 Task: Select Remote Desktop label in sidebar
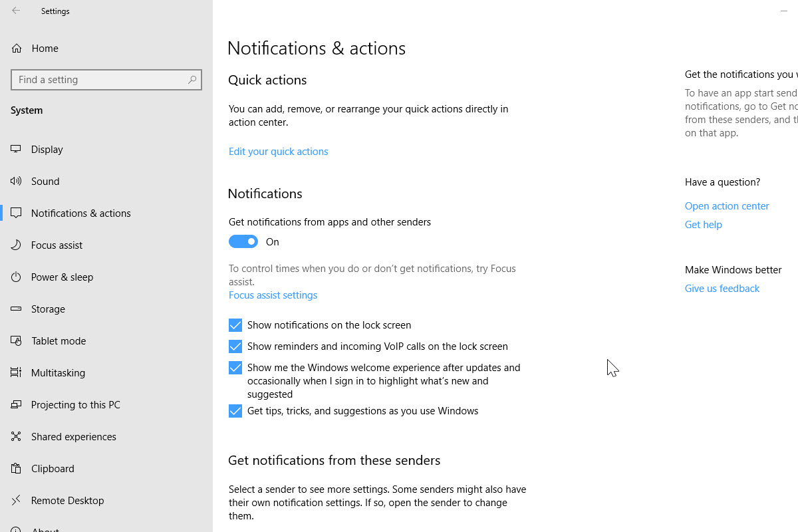68,500
